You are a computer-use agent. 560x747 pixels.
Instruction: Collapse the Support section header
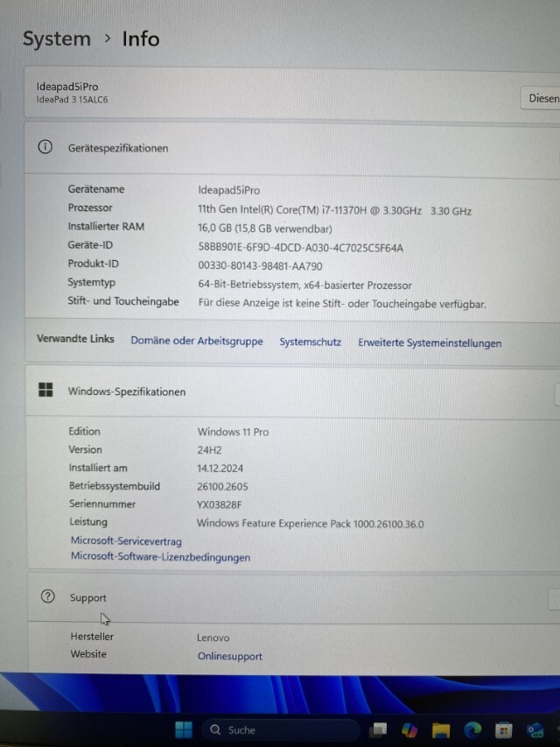tap(294, 597)
